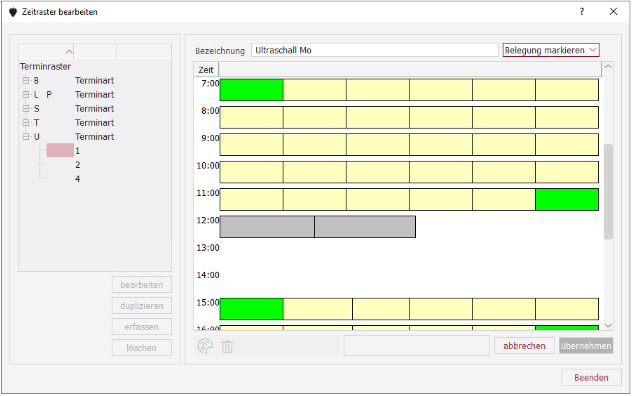Select the green slot at 7:00
Viewport: 632px width, 396px height.
[252, 90]
